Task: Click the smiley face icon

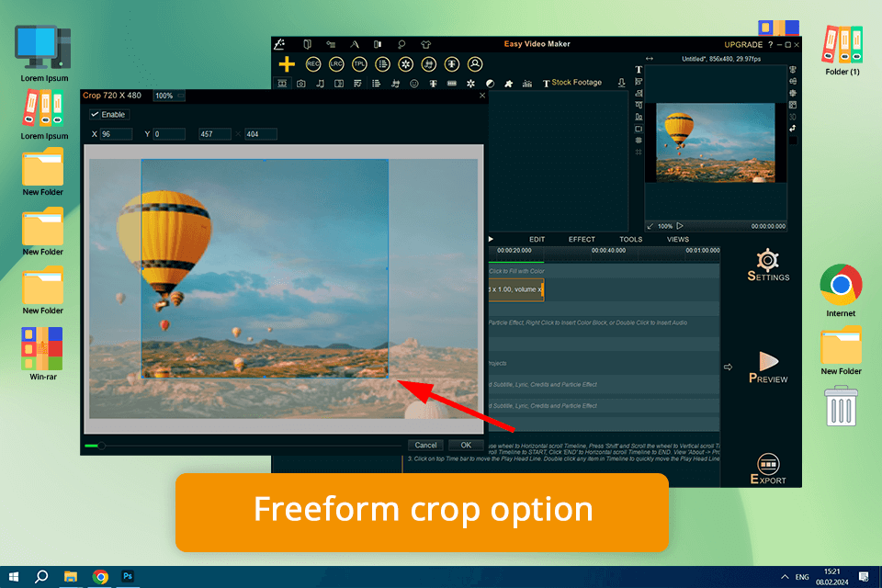Action: coord(414,84)
